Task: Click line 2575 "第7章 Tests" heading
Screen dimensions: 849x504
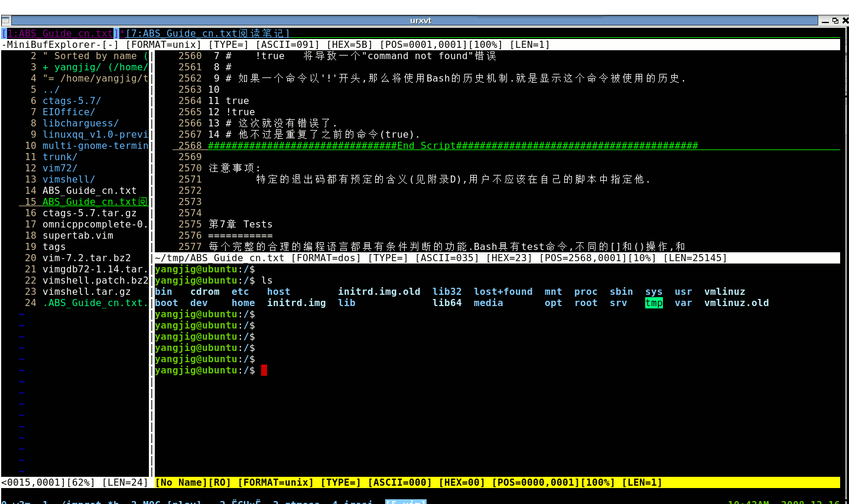Action: (240, 224)
